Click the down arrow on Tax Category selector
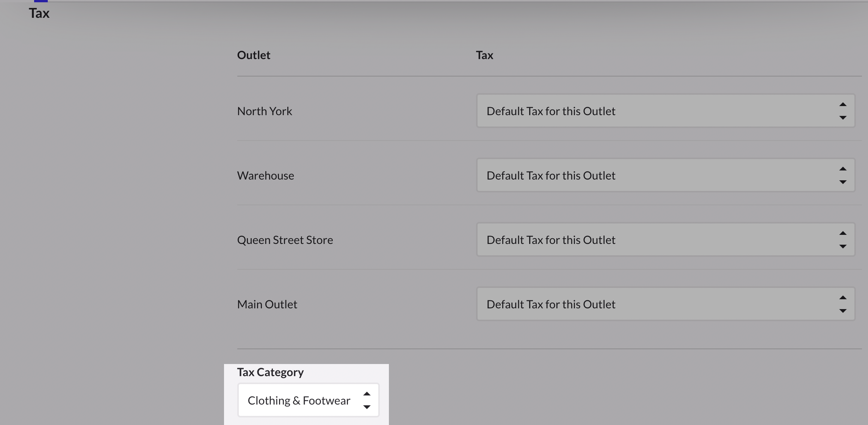 [x=367, y=407]
